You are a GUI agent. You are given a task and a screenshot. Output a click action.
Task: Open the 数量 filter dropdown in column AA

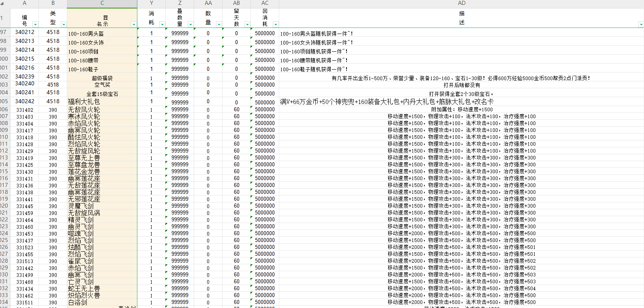(219, 25)
